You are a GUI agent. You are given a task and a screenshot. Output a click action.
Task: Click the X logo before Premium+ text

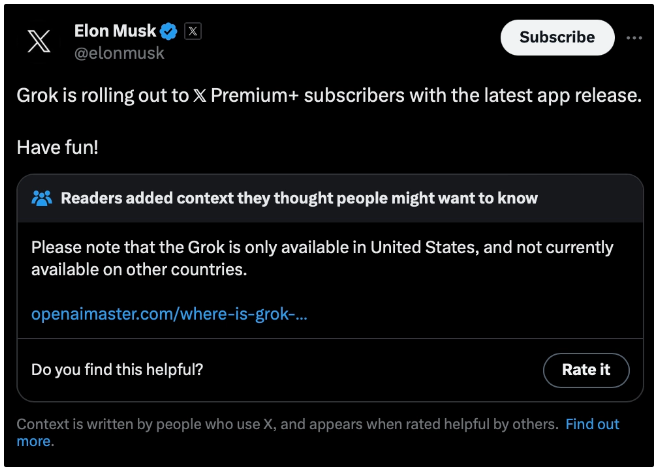(x=199, y=97)
